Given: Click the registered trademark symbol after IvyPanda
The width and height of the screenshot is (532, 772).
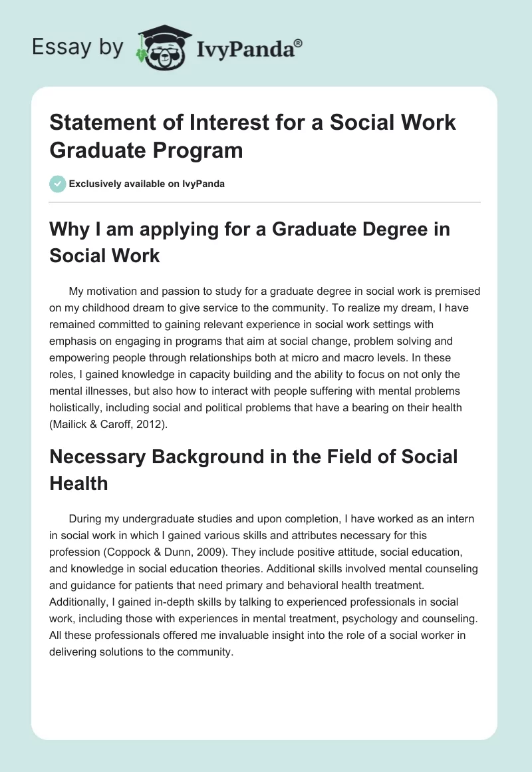Looking at the screenshot, I should pos(299,43).
